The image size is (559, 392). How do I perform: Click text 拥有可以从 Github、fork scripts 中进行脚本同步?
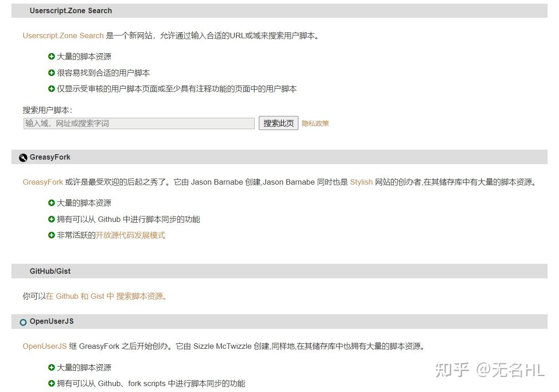pyautogui.click(x=151, y=383)
